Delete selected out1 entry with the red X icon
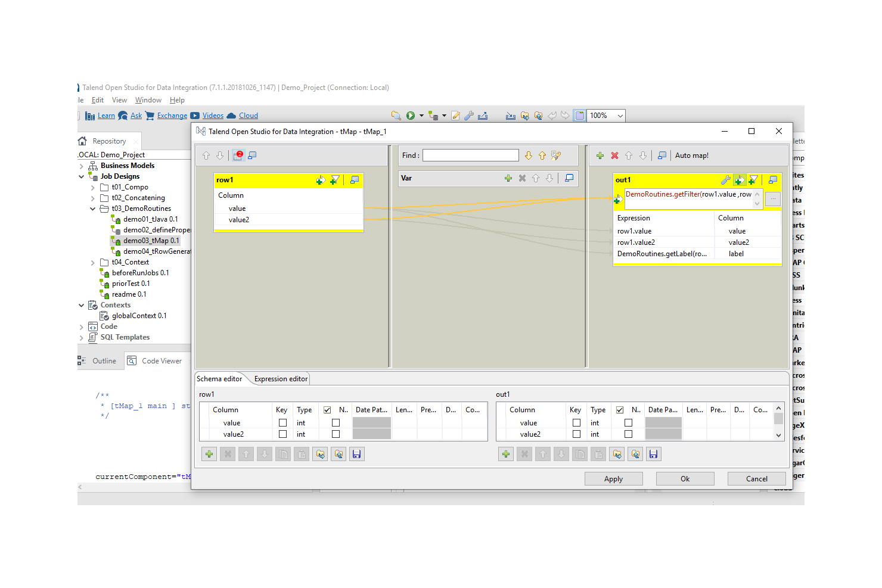Screen dimensions: 882x588 point(614,155)
